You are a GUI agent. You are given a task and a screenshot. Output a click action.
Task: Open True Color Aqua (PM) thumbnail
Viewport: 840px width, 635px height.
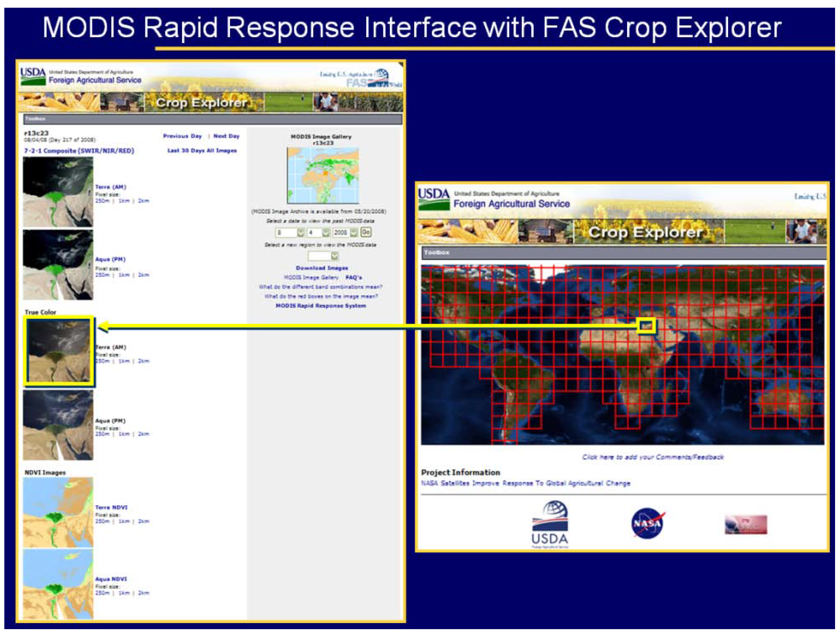click(58, 425)
